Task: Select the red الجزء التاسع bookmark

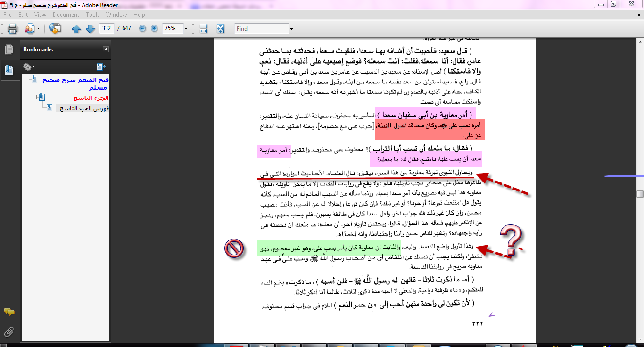Action: click(91, 98)
